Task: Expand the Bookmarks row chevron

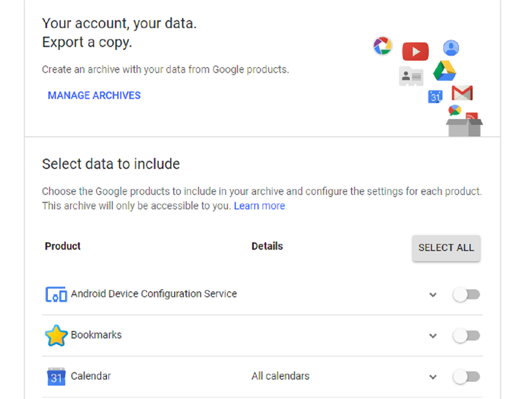Action: [x=433, y=335]
